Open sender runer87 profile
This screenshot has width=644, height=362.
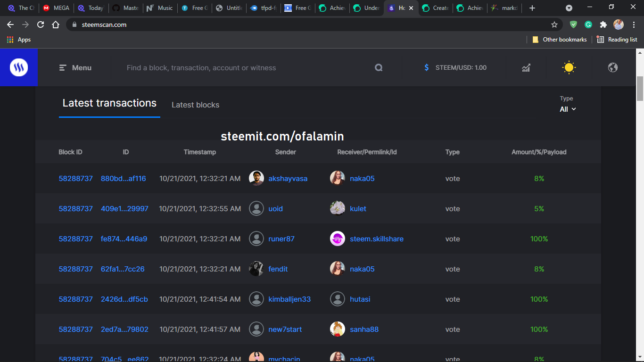click(x=281, y=239)
